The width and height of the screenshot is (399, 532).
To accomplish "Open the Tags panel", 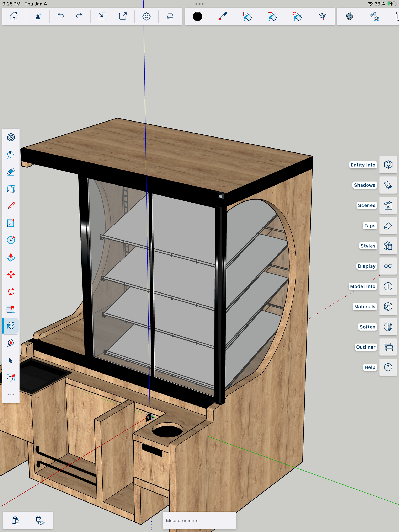I will tap(388, 226).
